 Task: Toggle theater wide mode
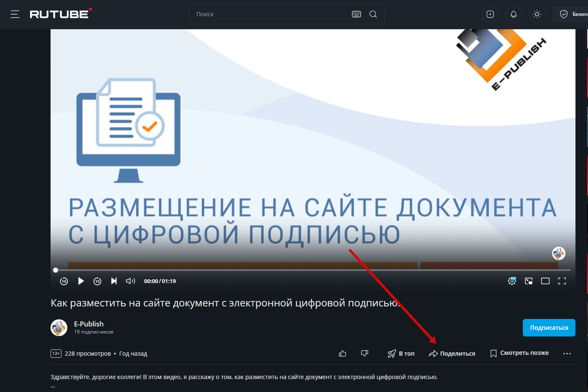pyautogui.click(x=545, y=281)
